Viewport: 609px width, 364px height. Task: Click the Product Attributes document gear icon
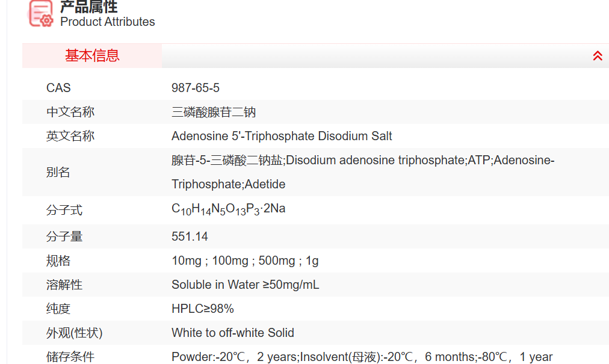[41, 14]
